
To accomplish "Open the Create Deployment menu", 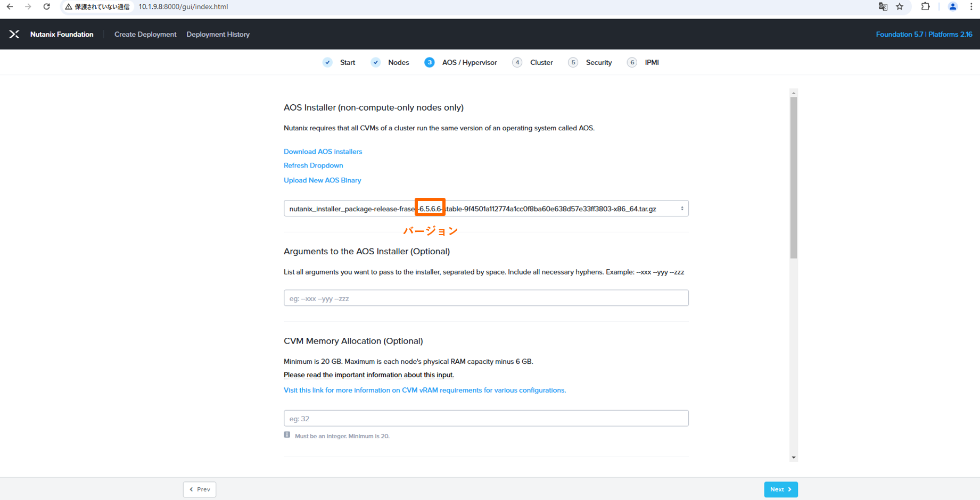I will [x=145, y=34].
